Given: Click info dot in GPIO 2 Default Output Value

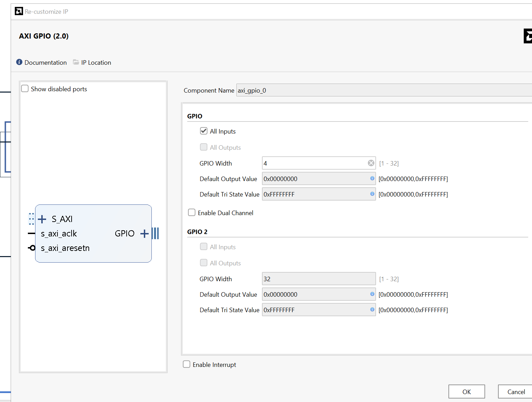Looking at the screenshot, I should click(372, 294).
